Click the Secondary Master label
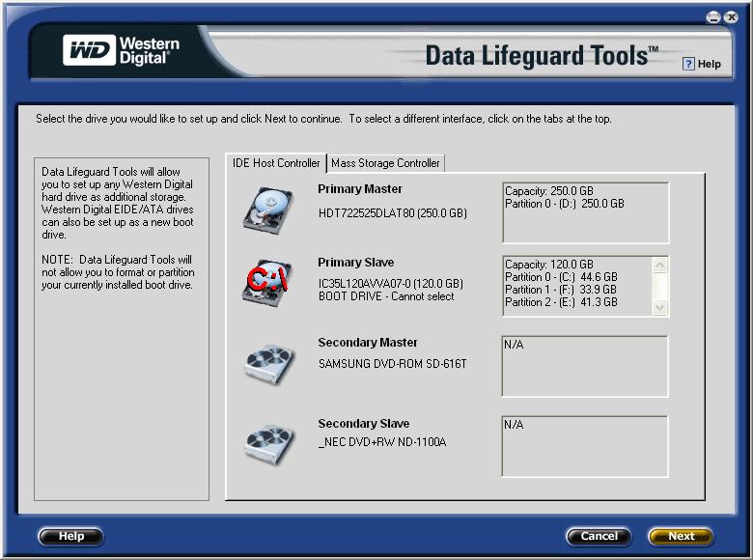753x560 pixels. click(x=368, y=343)
